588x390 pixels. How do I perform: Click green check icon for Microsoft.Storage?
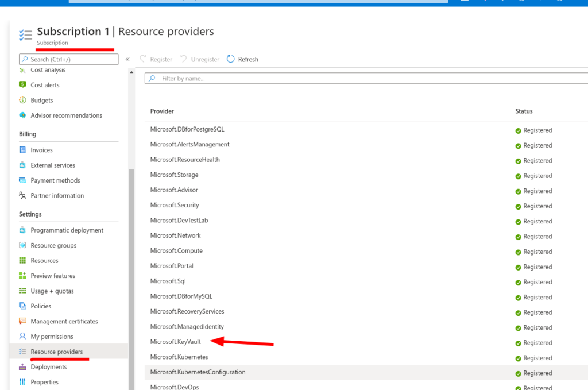click(519, 176)
